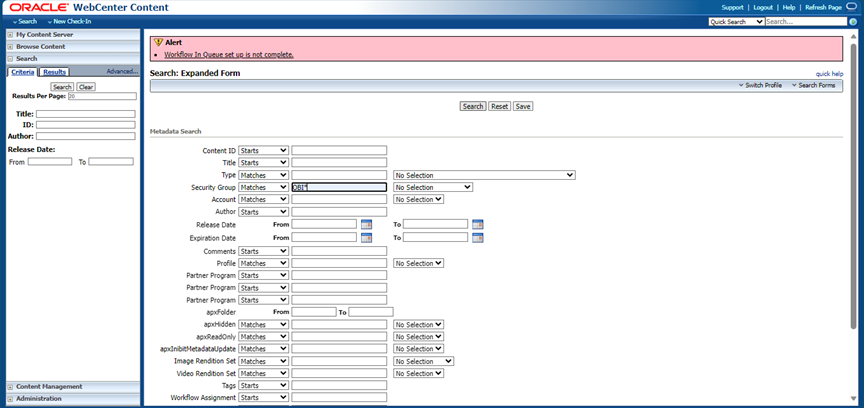Screen dimensions: 864x408
Task: Open apxReadOnly No Selection dropdown
Action: [x=419, y=337]
